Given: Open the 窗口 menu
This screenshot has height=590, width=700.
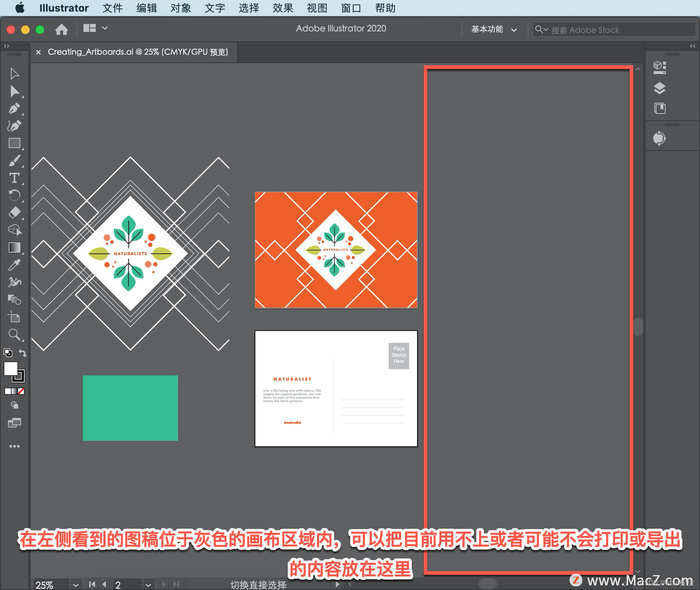Looking at the screenshot, I should click(351, 8).
